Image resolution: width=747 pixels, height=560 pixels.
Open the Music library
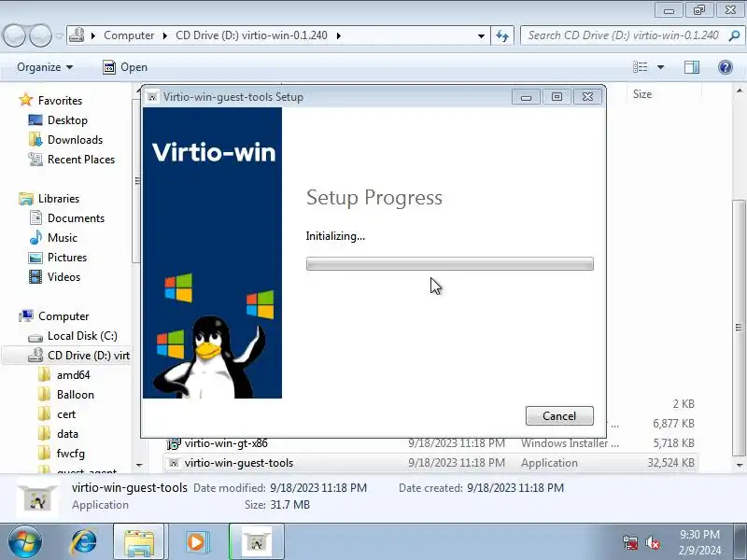click(62, 238)
